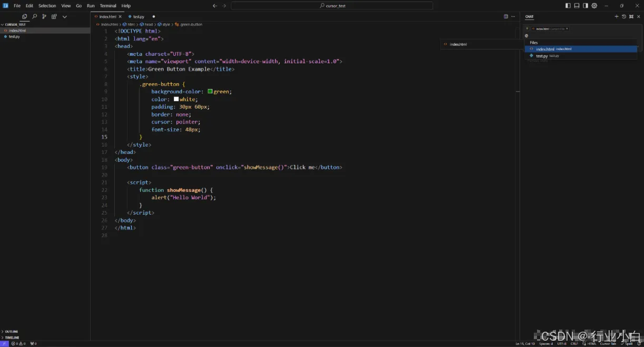The height and width of the screenshot is (347, 644).
Task: Open test.py in the file explorer
Action: 45,36
